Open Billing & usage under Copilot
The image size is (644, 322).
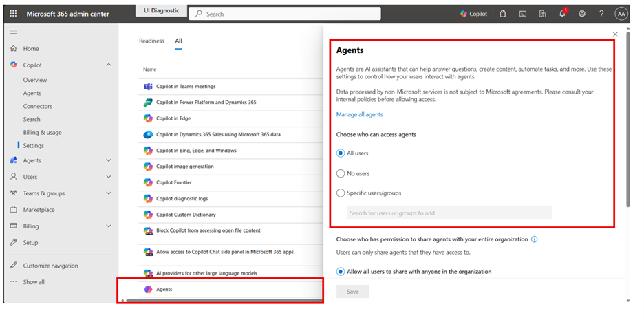(x=42, y=132)
